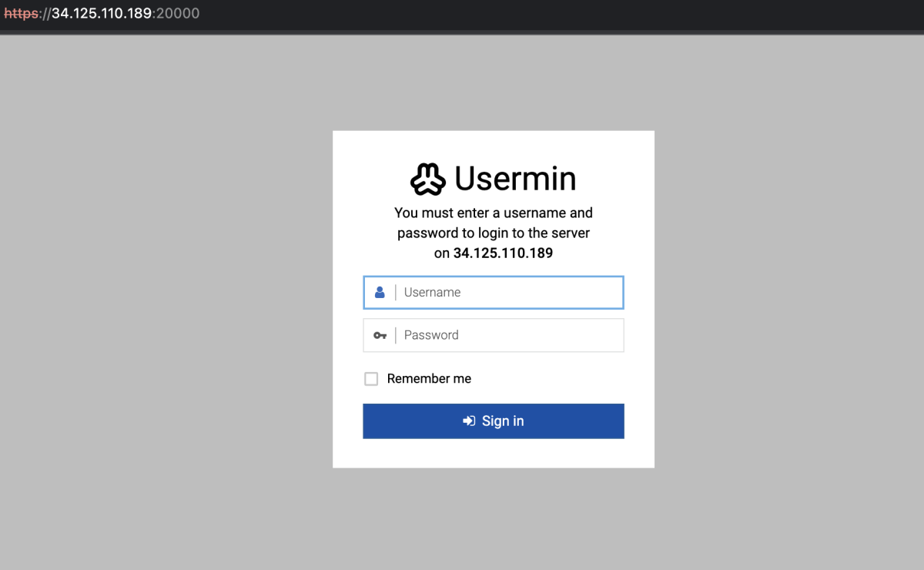This screenshot has width=924, height=570.
Task: Click port 20000 in the address bar
Action: 178,14
